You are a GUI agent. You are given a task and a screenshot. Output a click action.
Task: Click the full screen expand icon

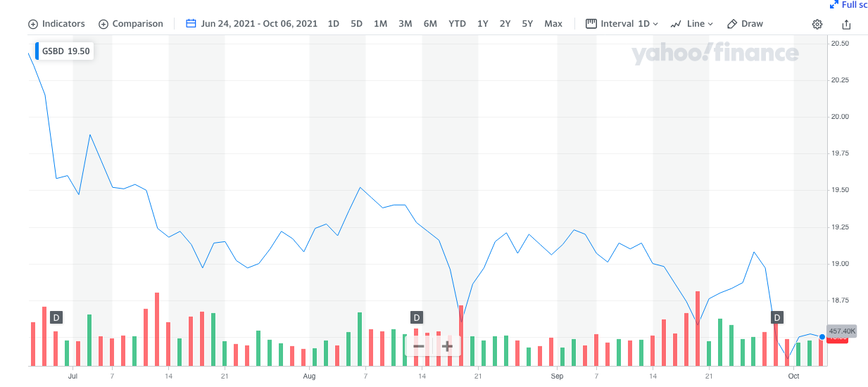coord(834,4)
